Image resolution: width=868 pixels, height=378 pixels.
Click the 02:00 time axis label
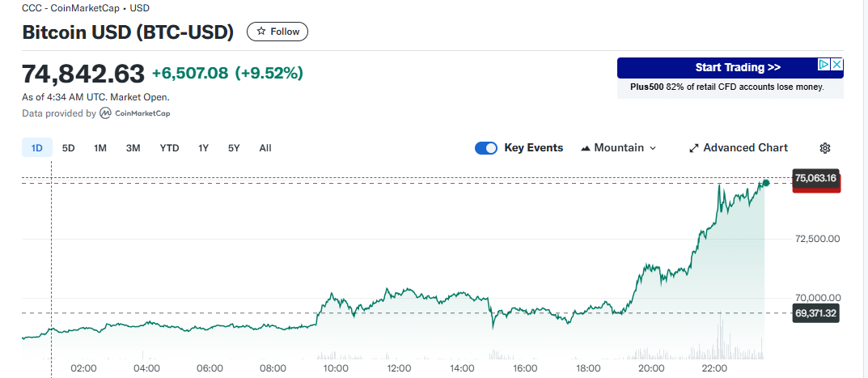(x=84, y=368)
